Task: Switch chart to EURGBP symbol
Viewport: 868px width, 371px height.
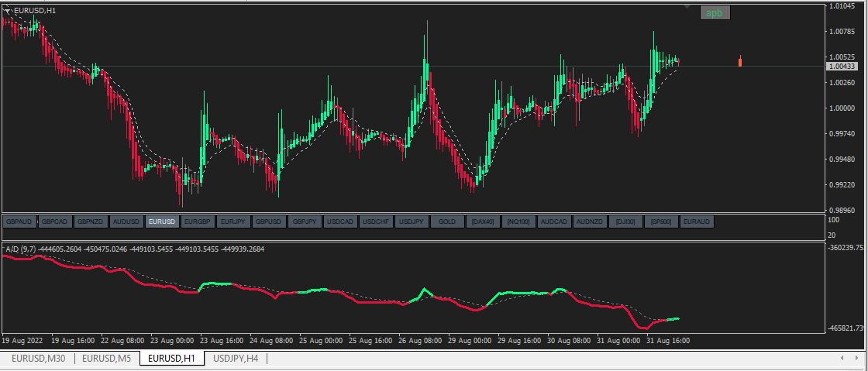Action: tap(198, 222)
